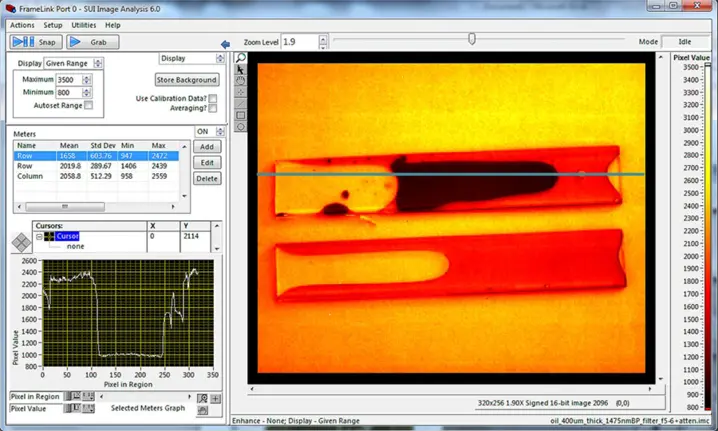Click the Zoom Level slider handle
The width and height of the screenshot is (718, 431).
pyautogui.click(x=472, y=40)
